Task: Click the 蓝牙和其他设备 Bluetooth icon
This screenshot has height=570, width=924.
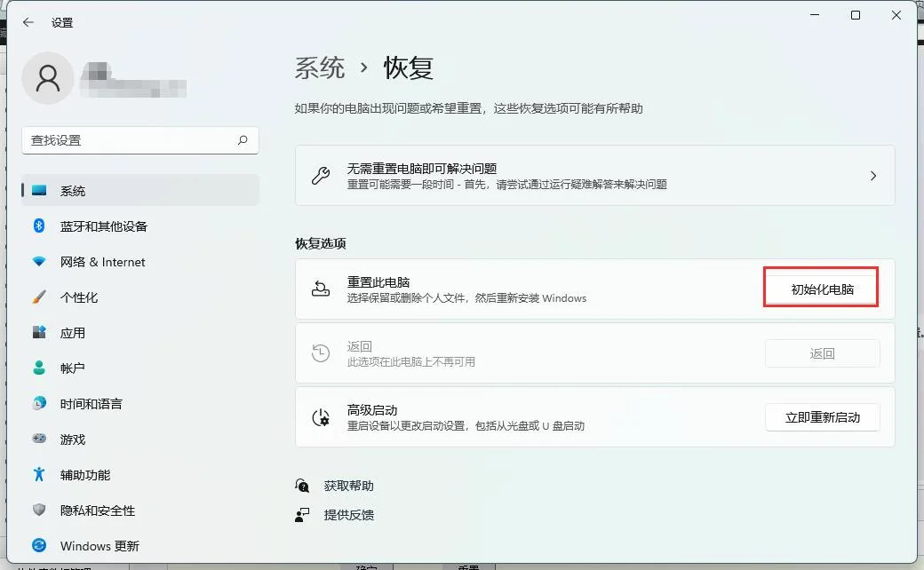Action: pos(39,226)
